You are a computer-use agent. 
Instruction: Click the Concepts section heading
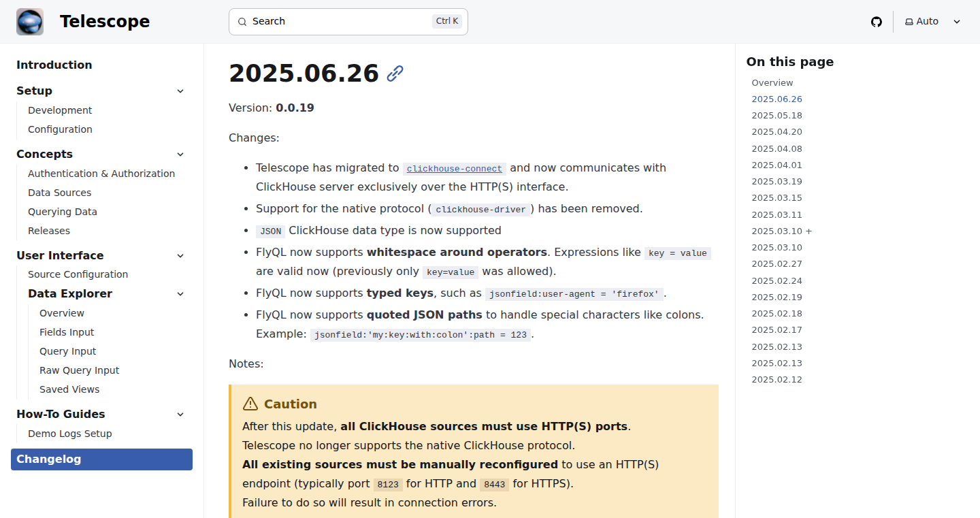[x=44, y=155]
